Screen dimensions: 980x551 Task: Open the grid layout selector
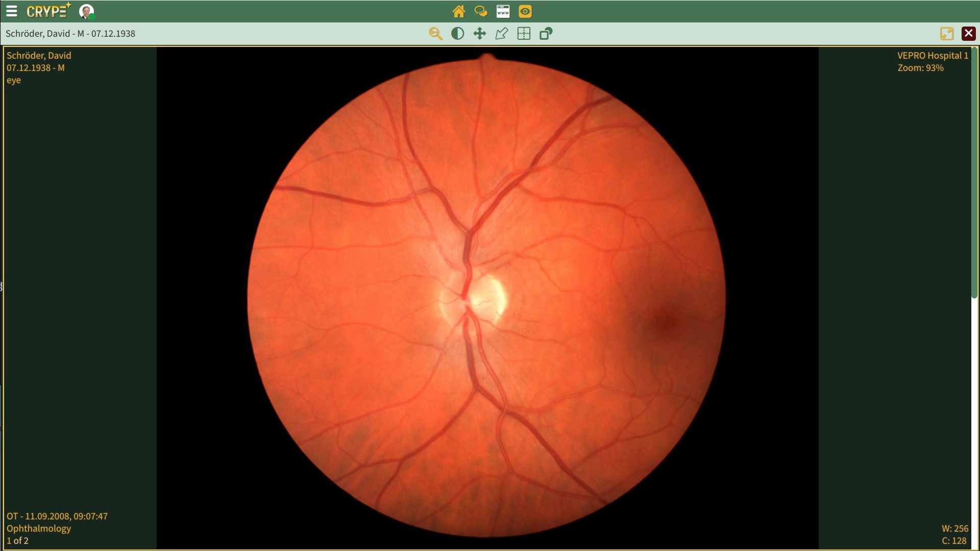click(524, 34)
